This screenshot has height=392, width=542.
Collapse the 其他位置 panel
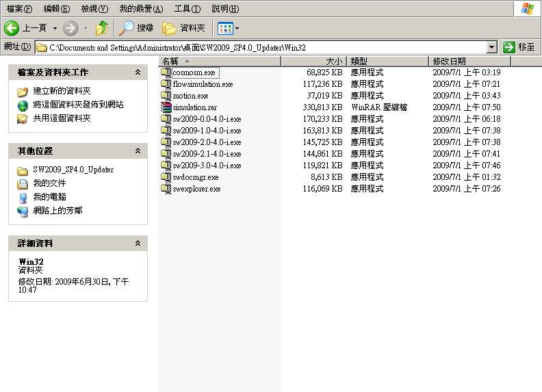138,151
